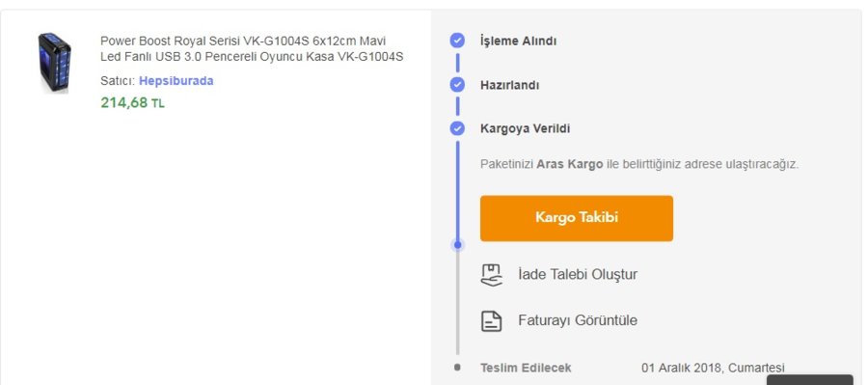
Task: Open the Power Boost Royal Serisi product title
Action: (x=252, y=49)
